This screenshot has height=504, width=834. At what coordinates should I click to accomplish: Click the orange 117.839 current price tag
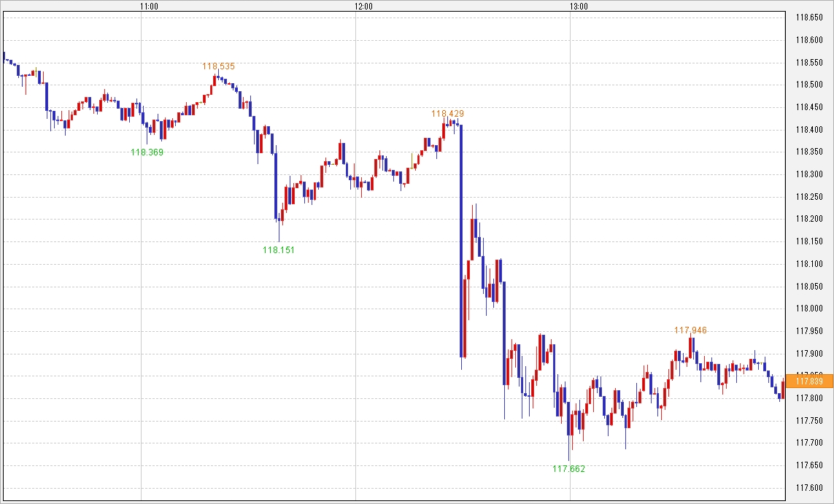(x=810, y=381)
